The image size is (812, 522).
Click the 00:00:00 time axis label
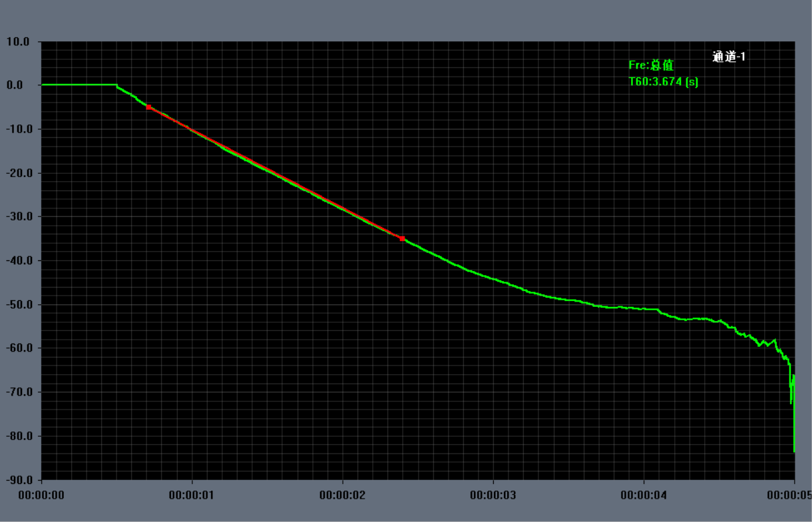coord(42,495)
